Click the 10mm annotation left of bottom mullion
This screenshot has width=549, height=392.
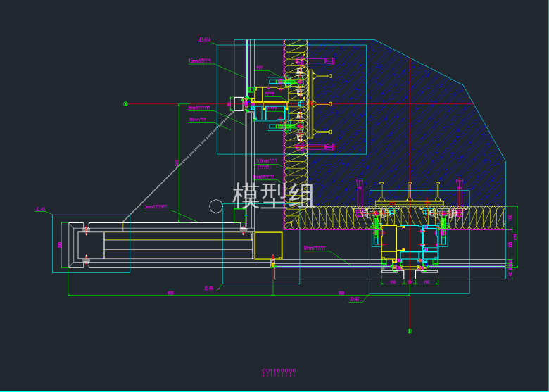click(x=315, y=248)
